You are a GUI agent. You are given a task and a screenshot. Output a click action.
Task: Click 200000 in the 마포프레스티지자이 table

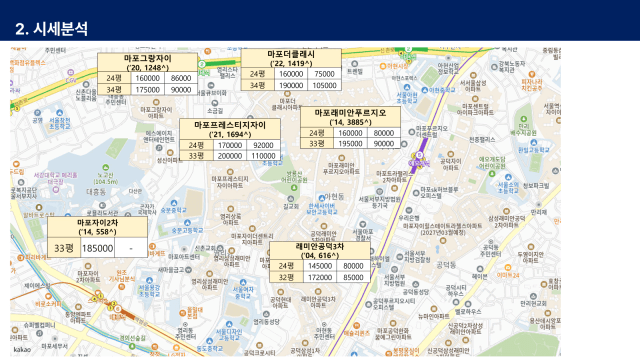coord(230,156)
